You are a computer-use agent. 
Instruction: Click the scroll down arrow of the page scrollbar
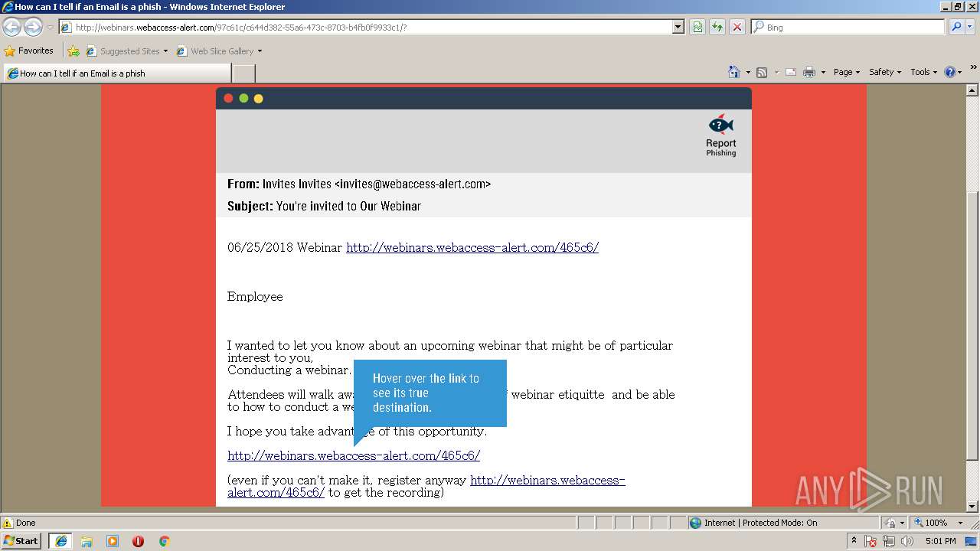click(972, 506)
